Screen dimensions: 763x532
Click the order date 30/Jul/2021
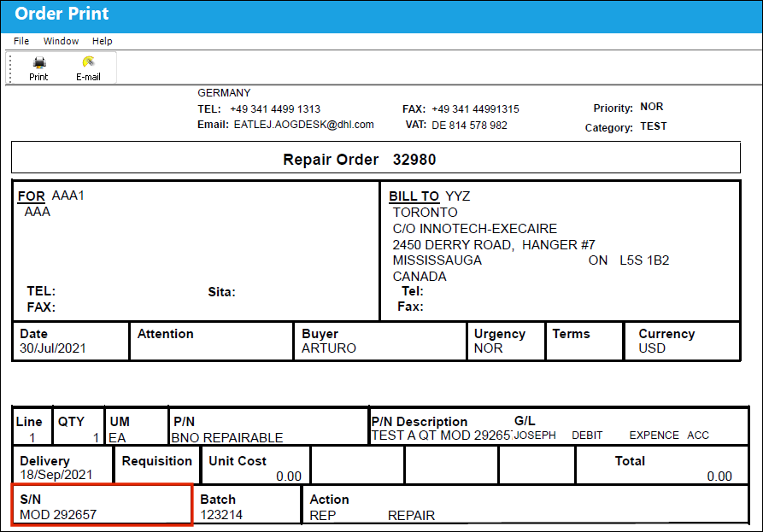click(x=53, y=348)
